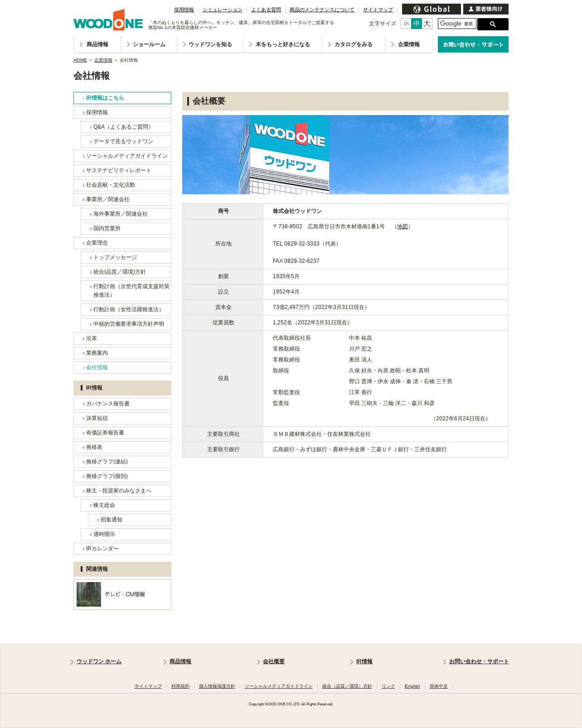Open the Global site button
This screenshot has width=582, height=728.
432,9
